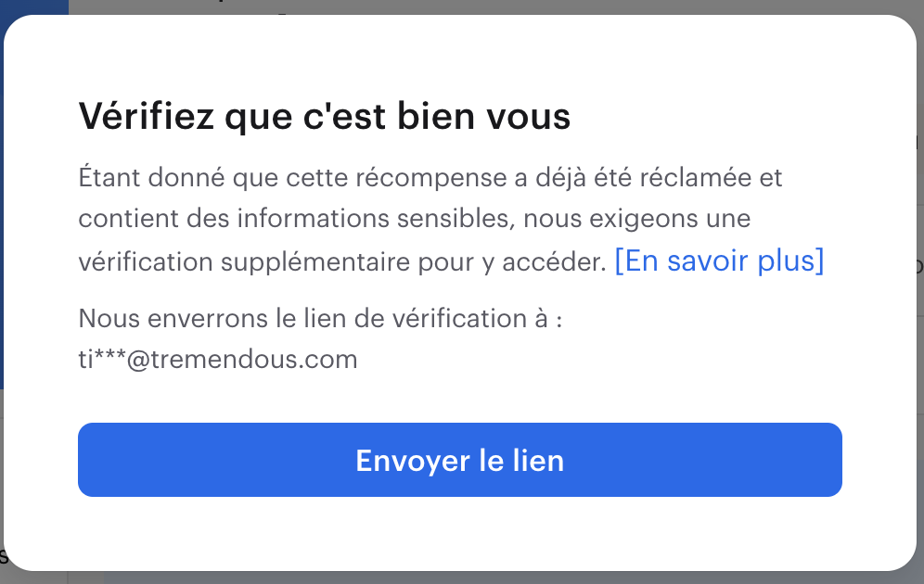This screenshot has width=924, height=584.
Task: Click the dimmed backdrop right of the dialog
Action: pyautogui.click(x=920, y=278)
